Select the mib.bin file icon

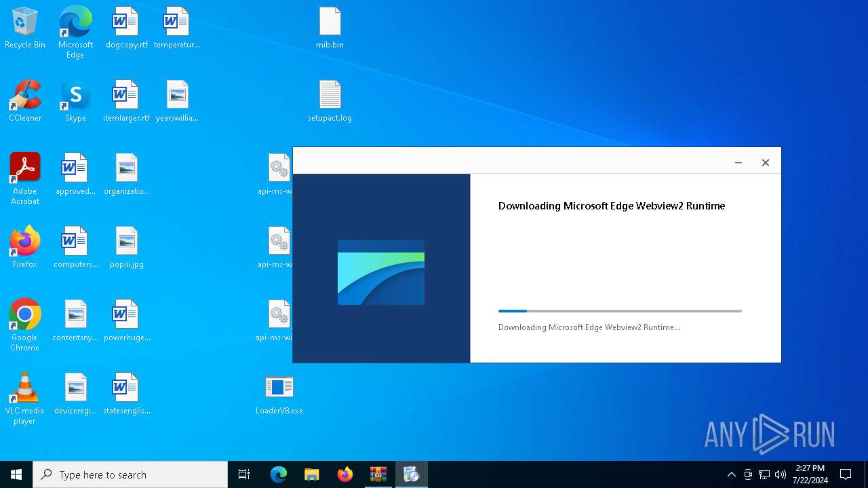point(330,28)
